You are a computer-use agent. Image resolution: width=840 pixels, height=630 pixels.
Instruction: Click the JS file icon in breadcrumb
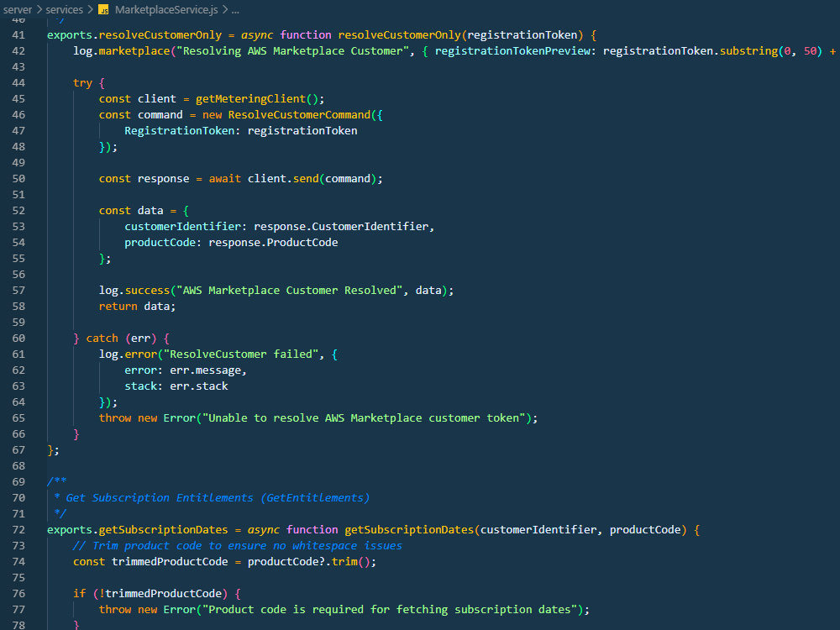(x=103, y=9)
